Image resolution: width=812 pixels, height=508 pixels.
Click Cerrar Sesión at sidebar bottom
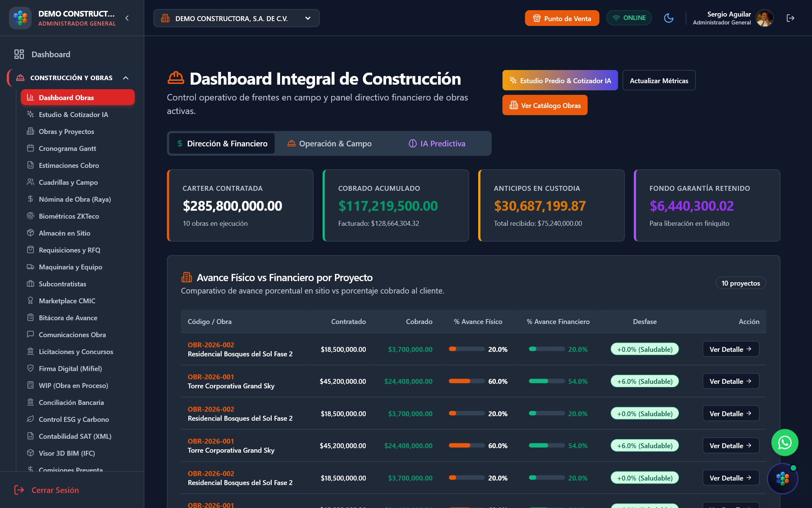tap(47, 490)
